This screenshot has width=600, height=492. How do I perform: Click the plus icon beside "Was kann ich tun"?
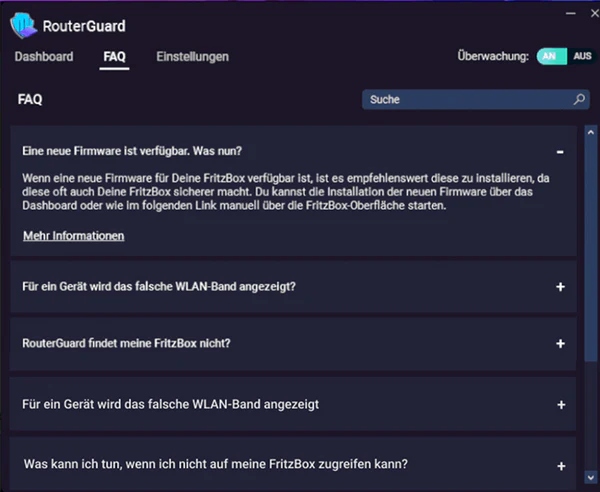561,466
